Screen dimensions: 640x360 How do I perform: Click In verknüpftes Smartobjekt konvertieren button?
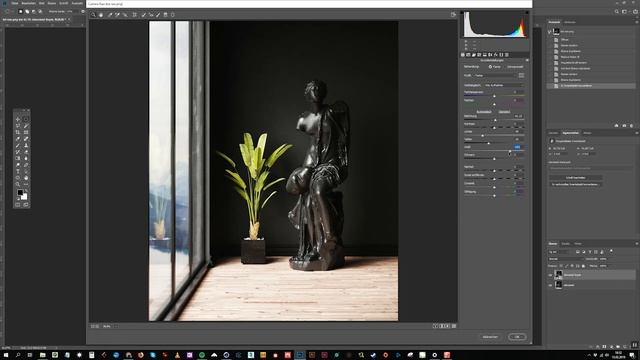click(x=576, y=184)
